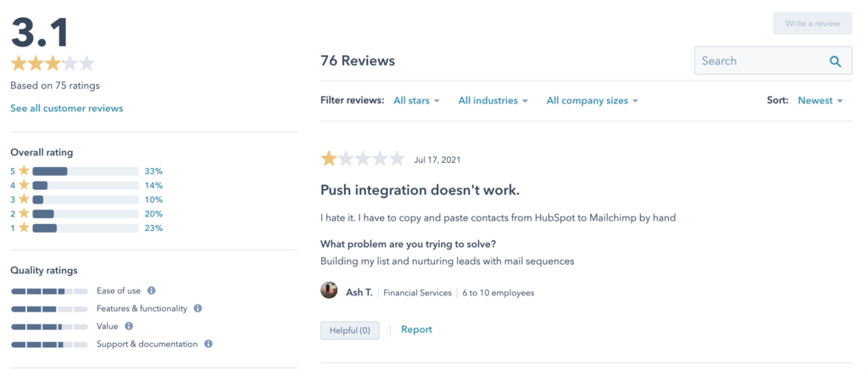The height and width of the screenshot is (376, 868).
Task: Click the search magnifier icon
Action: (x=835, y=61)
